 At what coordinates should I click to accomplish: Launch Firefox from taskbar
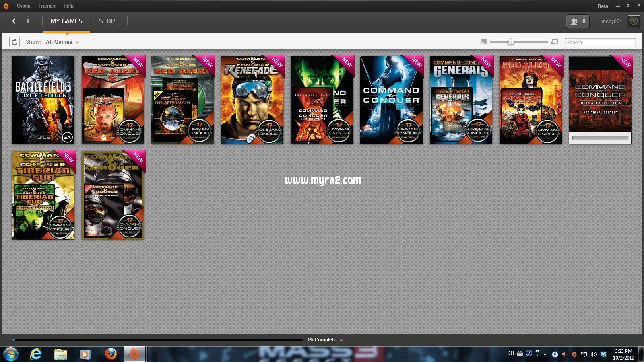tap(110, 354)
